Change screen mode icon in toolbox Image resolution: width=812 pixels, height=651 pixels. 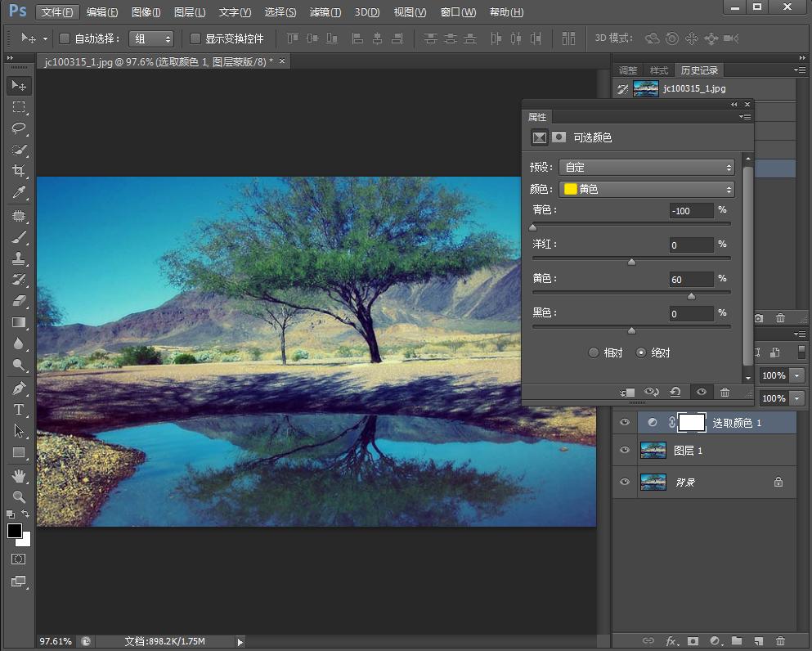click(x=18, y=581)
